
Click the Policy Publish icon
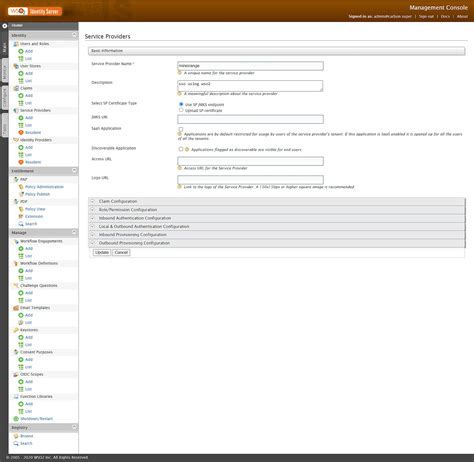pyautogui.click(x=21, y=194)
